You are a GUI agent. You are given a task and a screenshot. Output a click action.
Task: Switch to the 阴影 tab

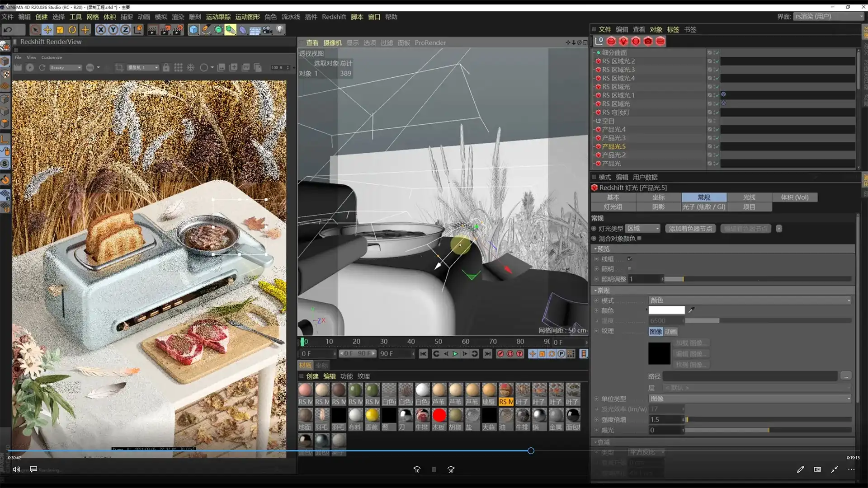[658, 207]
